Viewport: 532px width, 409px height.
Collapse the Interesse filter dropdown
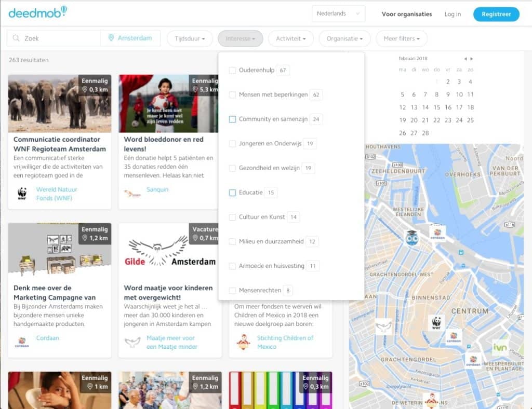tap(240, 38)
